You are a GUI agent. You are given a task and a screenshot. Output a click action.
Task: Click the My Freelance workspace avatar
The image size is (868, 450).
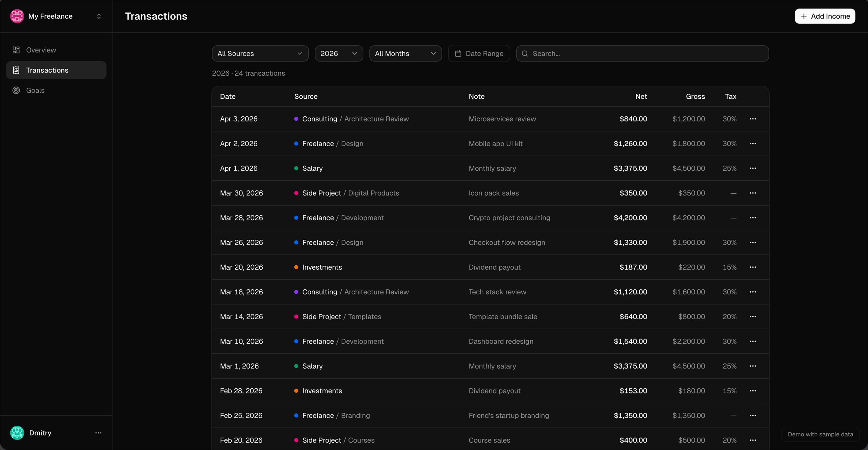click(17, 16)
